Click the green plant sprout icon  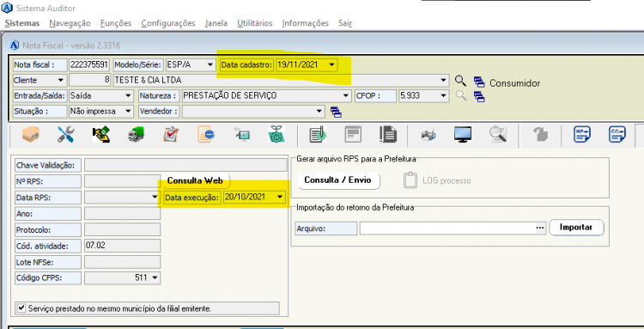point(276,134)
